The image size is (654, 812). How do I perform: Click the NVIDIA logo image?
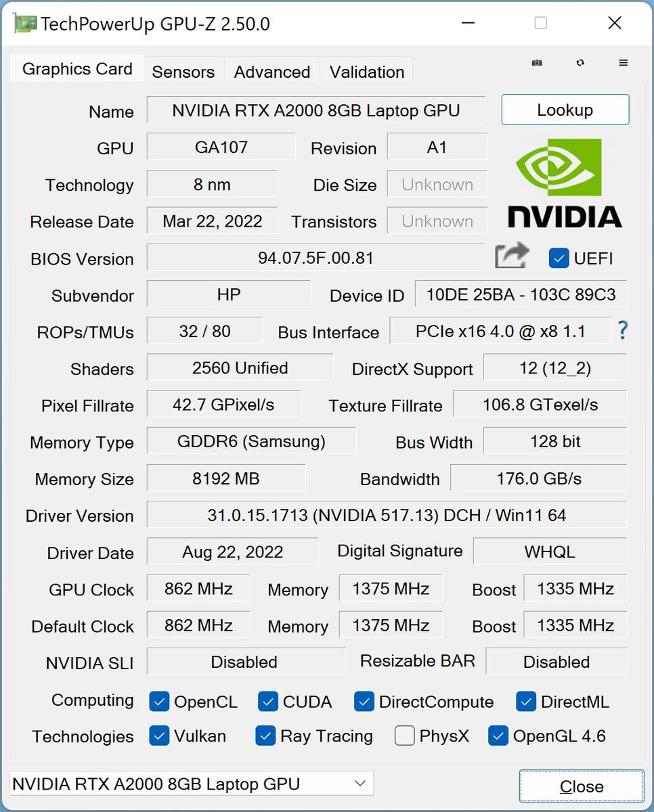(565, 183)
